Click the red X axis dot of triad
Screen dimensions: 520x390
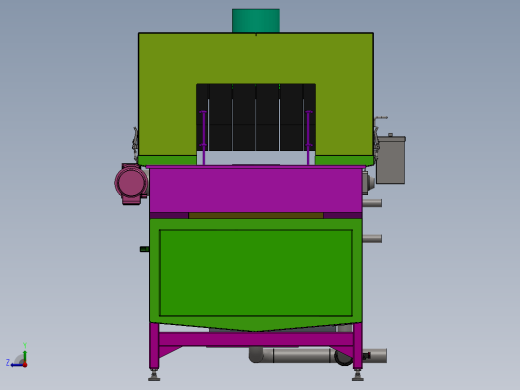coord(25,365)
